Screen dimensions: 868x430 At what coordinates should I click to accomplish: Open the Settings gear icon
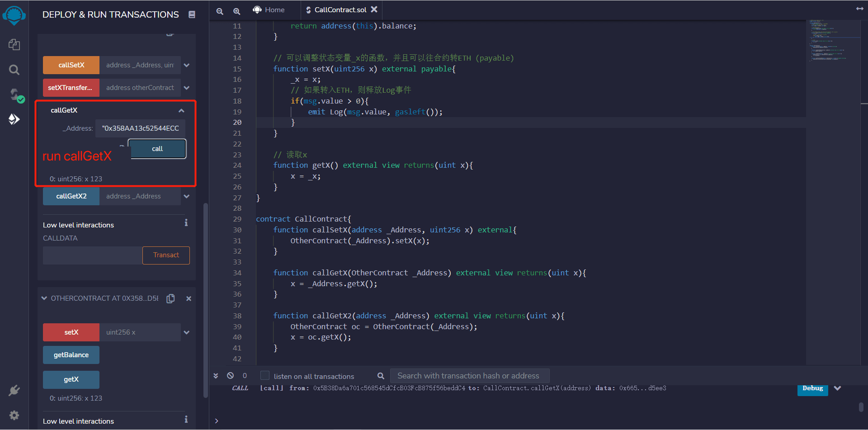click(x=14, y=415)
